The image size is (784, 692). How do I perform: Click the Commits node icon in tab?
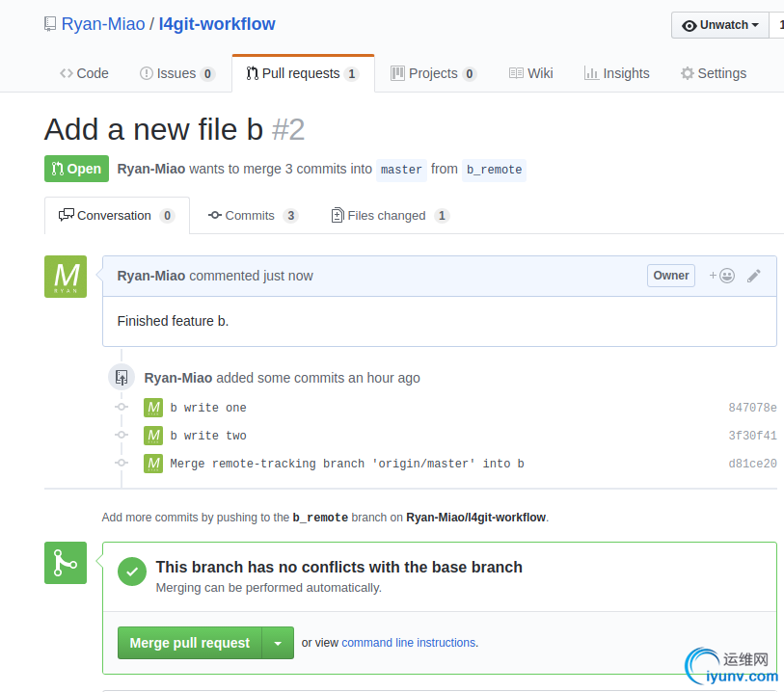(x=215, y=215)
